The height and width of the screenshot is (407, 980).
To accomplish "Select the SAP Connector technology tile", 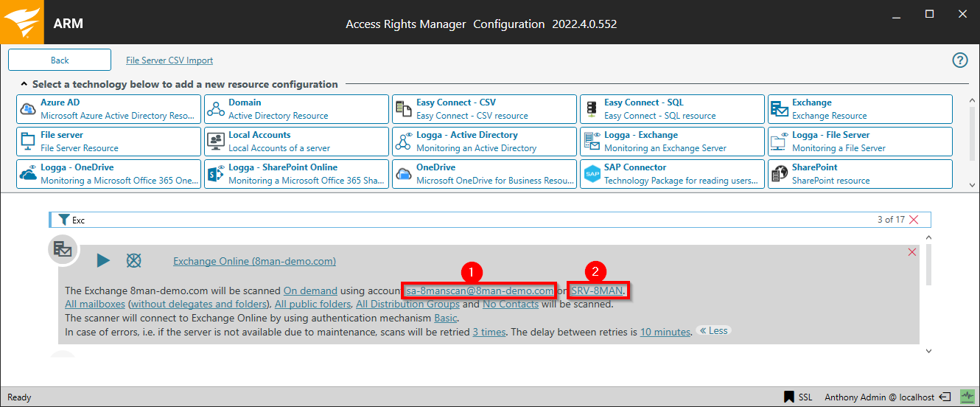I will point(672,174).
